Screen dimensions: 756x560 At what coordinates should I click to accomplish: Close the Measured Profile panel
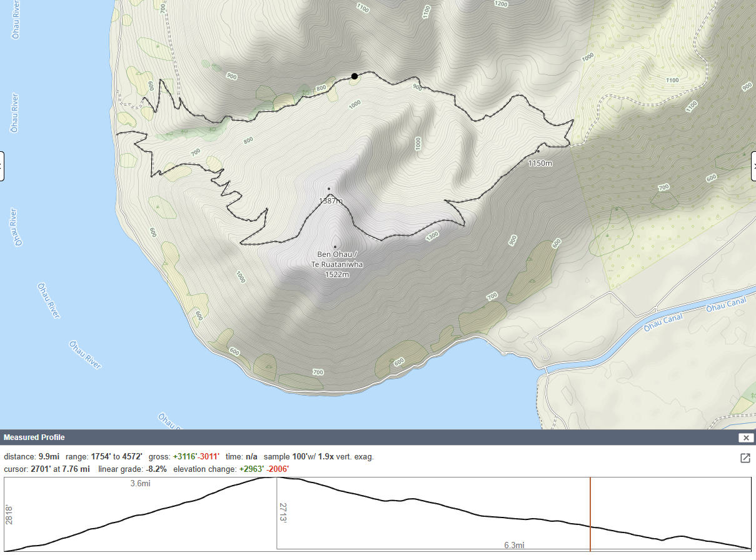[746, 437]
